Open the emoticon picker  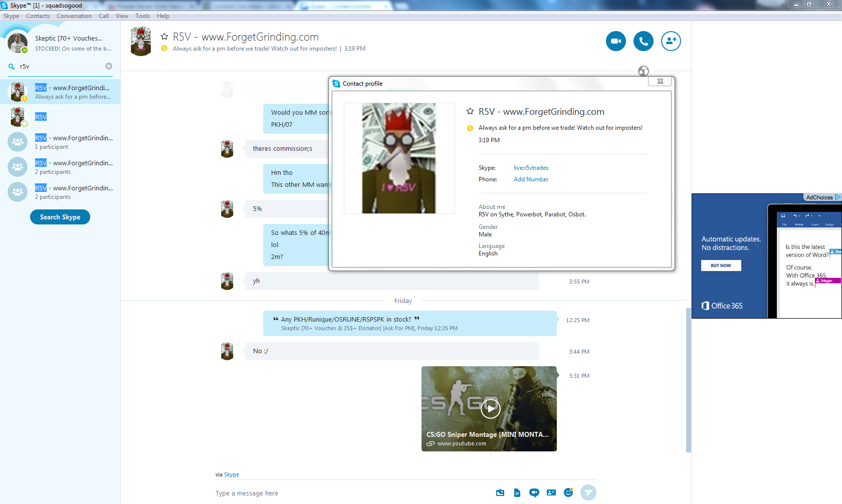tap(568, 492)
